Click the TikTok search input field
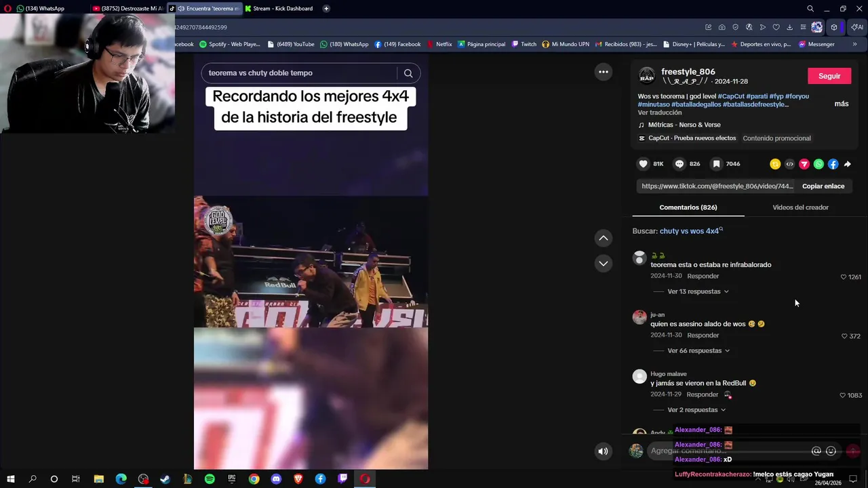This screenshot has width=868, height=488. (300, 73)
